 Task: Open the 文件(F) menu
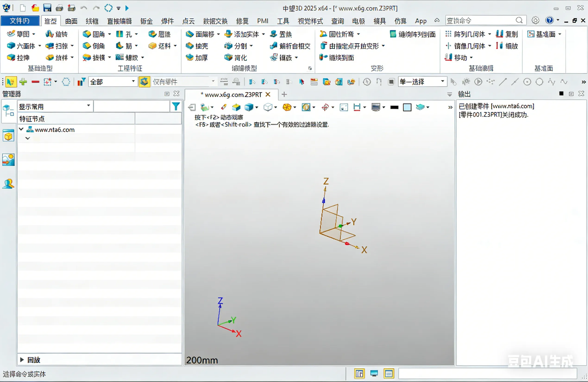tap(20, 21)
